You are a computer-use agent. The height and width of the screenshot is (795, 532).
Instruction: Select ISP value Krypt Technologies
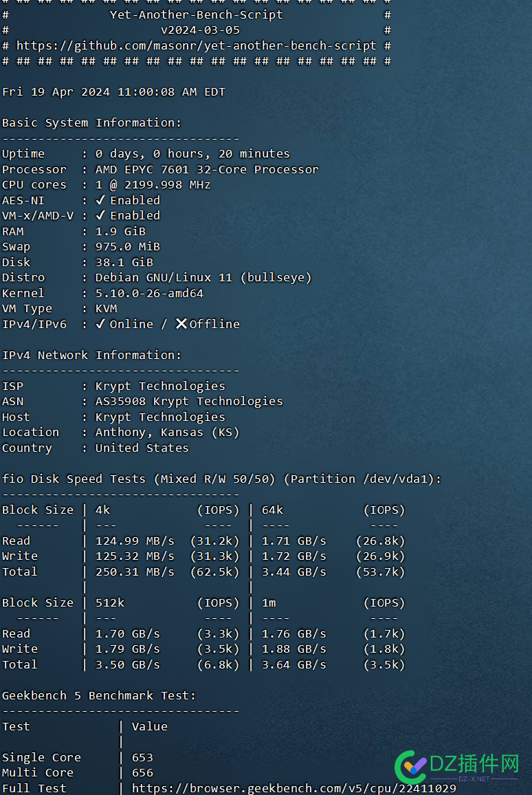[x=160, y=386]
